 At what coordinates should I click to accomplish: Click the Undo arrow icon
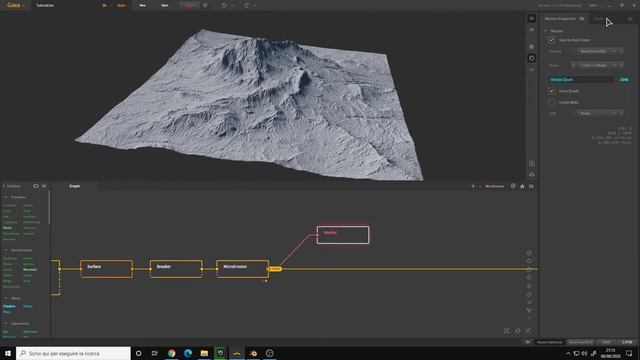pyautogui.click(x=224, y=5)
